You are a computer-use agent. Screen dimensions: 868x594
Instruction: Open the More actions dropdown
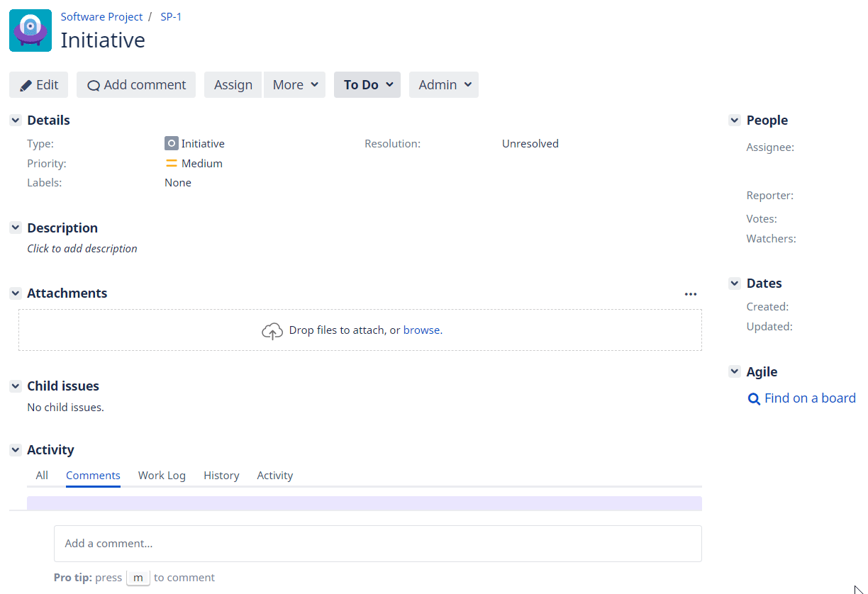[294, 85]
